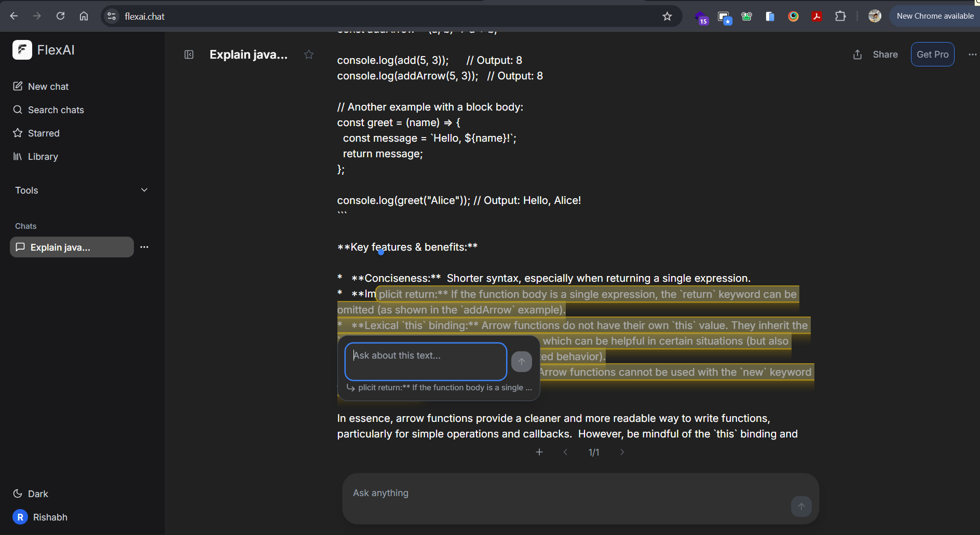
Task: Open Starred chats
Action: pos(44,133)
